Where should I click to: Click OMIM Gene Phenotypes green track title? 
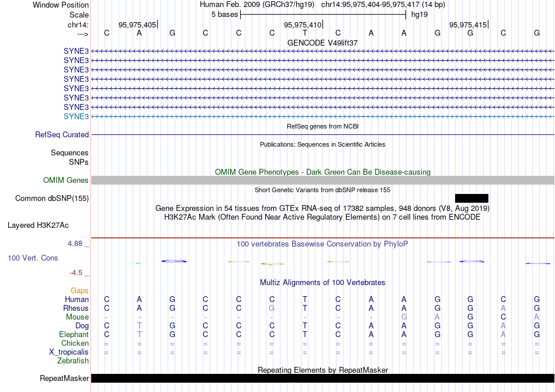(322, 172)
